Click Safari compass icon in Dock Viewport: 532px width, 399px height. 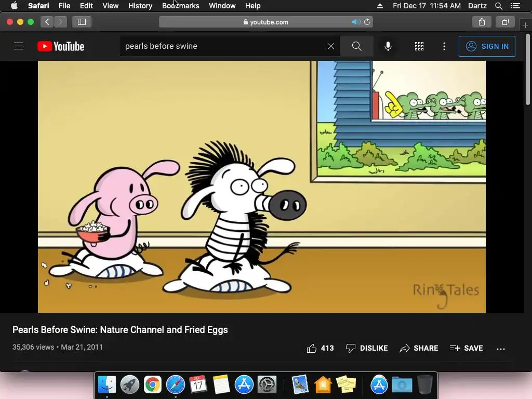[176, 384]
